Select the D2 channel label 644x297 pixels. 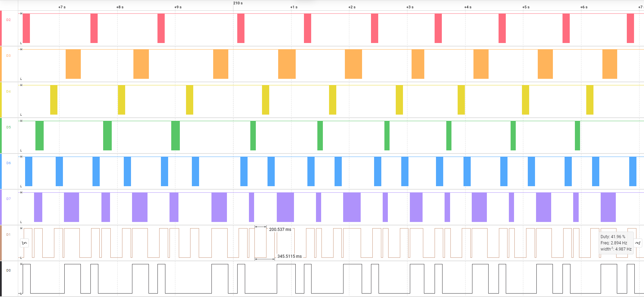[x=9, y=20]
